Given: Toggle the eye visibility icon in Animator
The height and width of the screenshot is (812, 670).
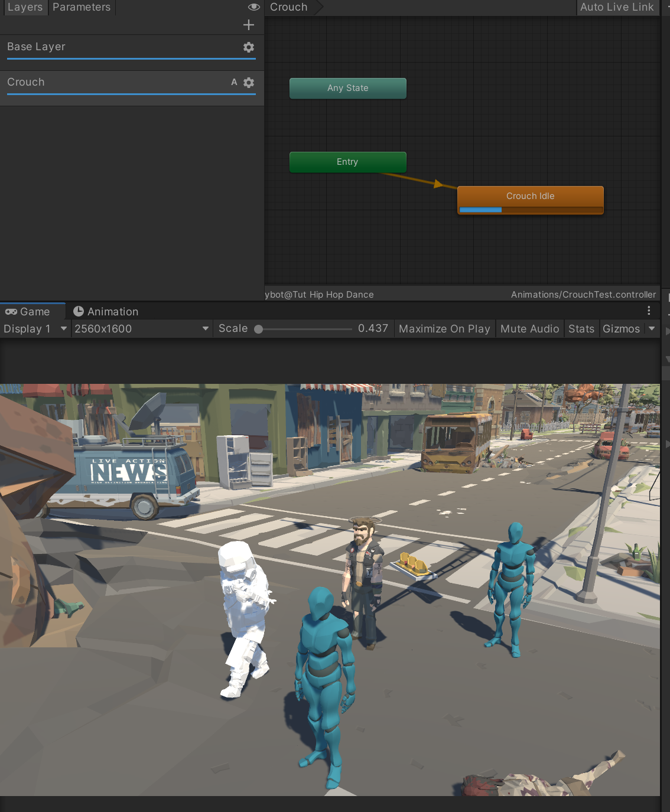Looking at the screenshot, I should point(253,7).
